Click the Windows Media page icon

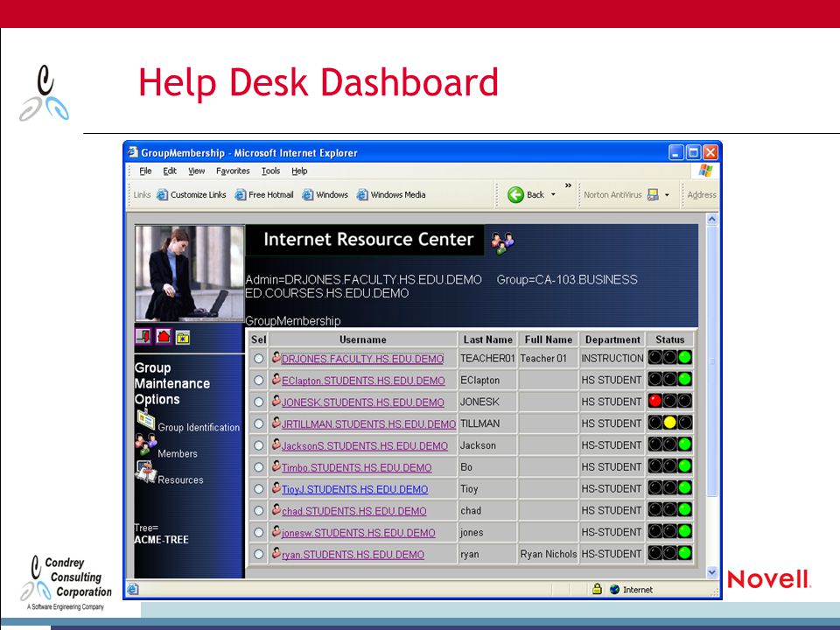pyautogui.click(x=362, y=194)
